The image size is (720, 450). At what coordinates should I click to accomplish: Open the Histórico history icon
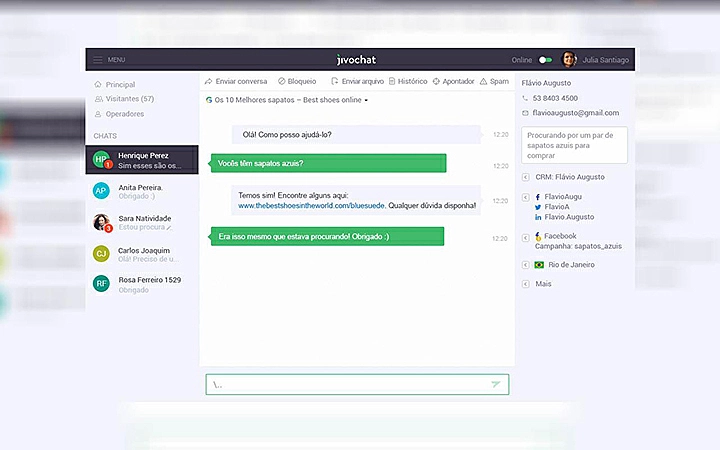point(393,81)
